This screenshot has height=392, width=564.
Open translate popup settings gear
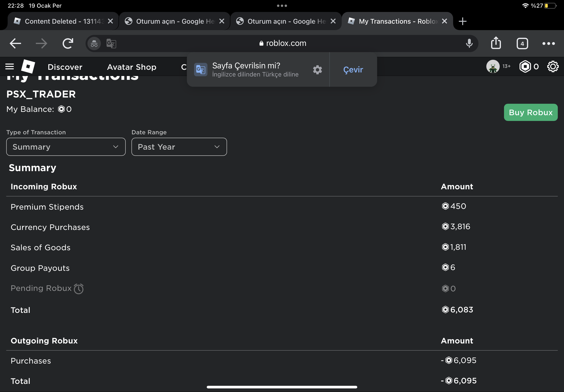[317, 70]
